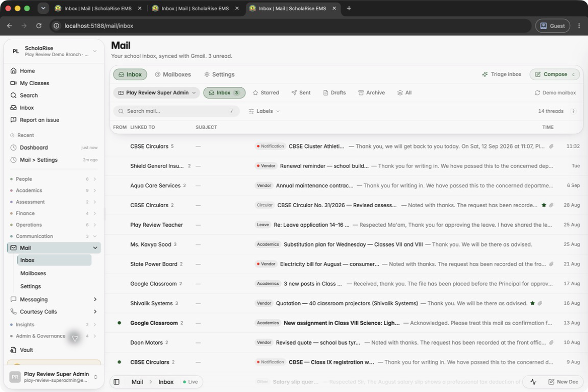The height and width of the screenshot is (392, 588).
Task: Focus the Search mail field
Action: point(176,111)
